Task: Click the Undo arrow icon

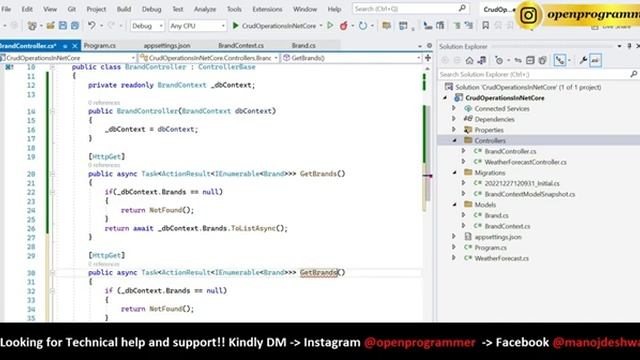Action: (x=91, y=25)
